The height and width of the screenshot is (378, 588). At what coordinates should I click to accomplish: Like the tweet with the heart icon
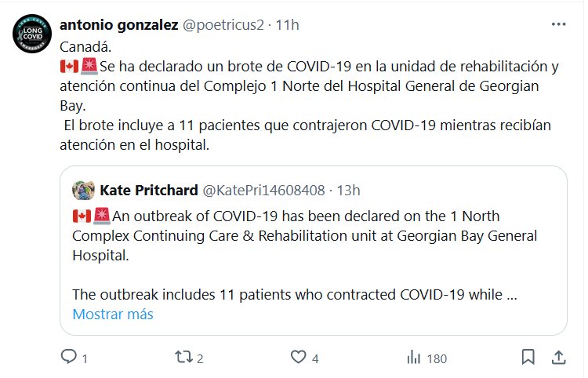pyautogui.click(x=298, y=358)
